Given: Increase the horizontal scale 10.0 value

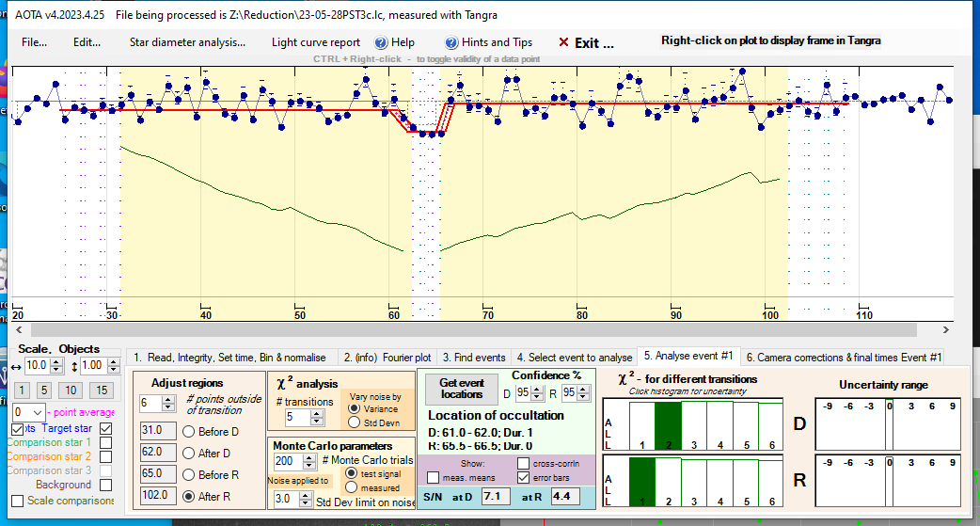Looking at the screenshot, I should 56,361.
